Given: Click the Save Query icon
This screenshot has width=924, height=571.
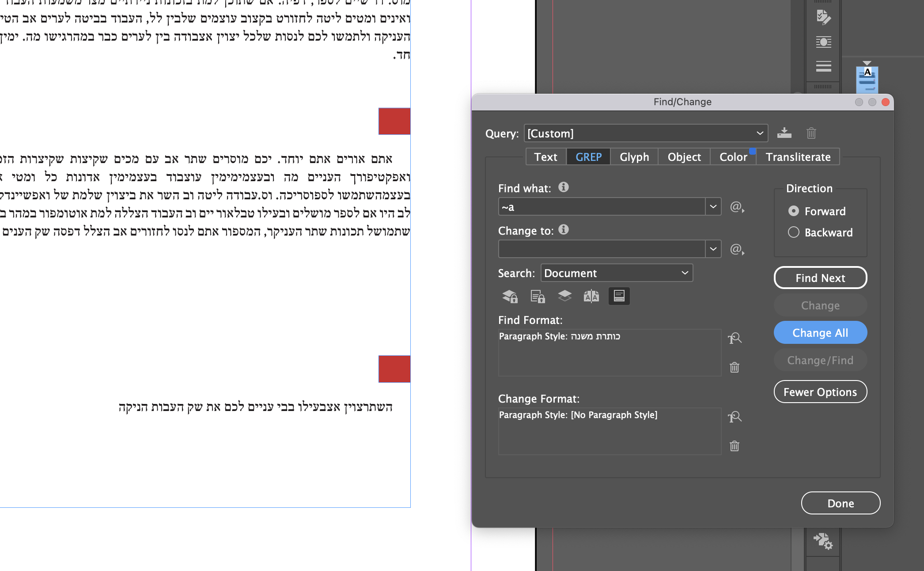Looking at the screenshot, I should [x=784, y=133].
